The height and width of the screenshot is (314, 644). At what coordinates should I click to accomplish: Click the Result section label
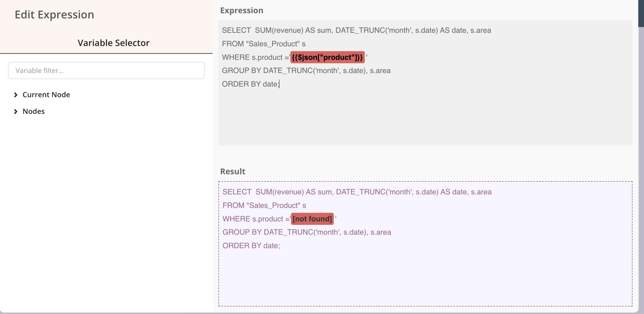(x=233, y=171)
